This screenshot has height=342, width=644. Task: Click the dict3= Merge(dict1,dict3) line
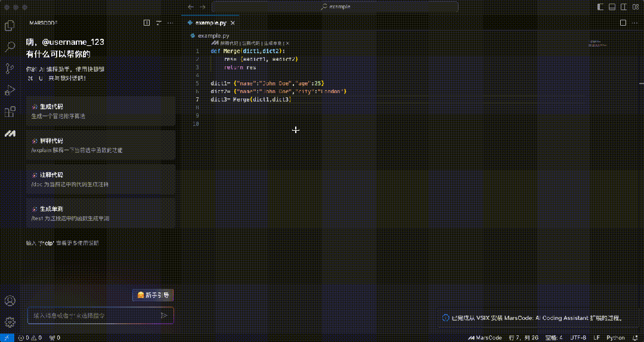pos(250,100)
